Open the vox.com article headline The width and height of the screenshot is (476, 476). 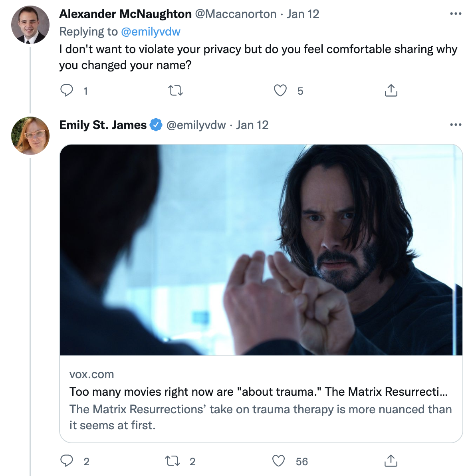click(x=258, y=392)
